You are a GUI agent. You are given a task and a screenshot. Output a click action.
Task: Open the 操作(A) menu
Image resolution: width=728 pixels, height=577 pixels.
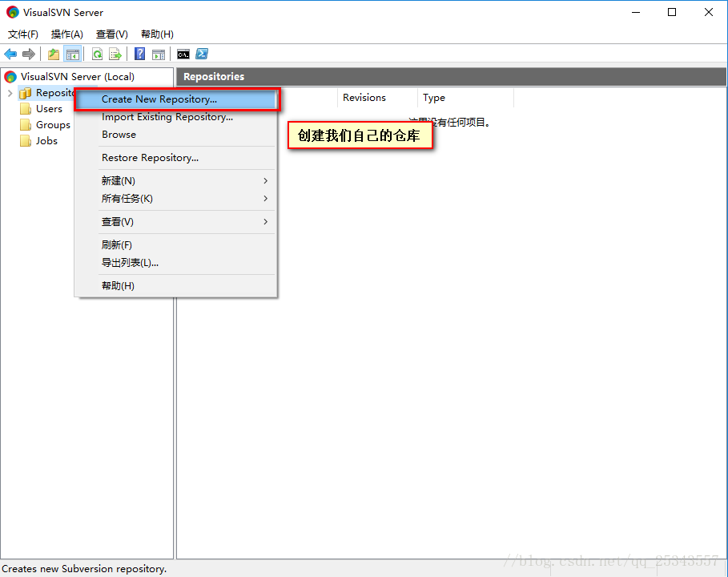(66, 34)
